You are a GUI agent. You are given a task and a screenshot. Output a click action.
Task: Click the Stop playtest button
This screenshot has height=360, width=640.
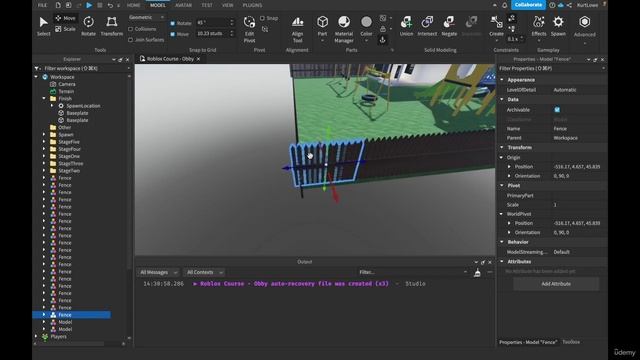(x=100, y=5)
